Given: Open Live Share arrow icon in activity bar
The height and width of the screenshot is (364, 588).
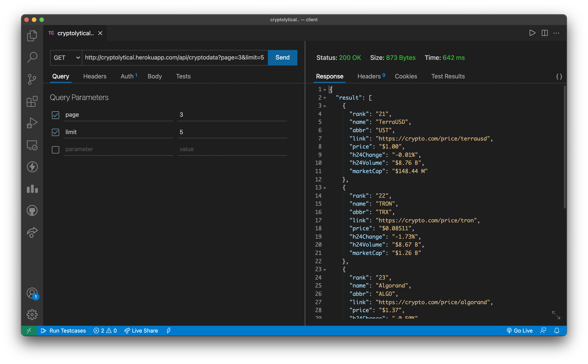Looking at the screenshot, I should click(x=32, y=232).
